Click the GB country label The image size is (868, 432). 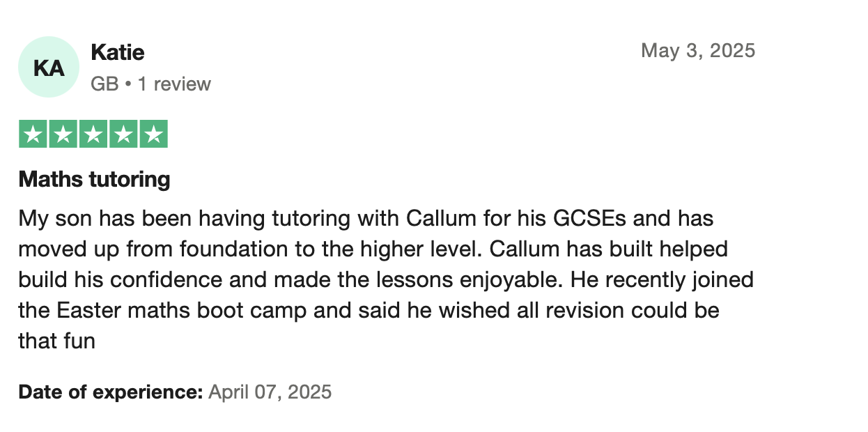(x=104, y=84)
